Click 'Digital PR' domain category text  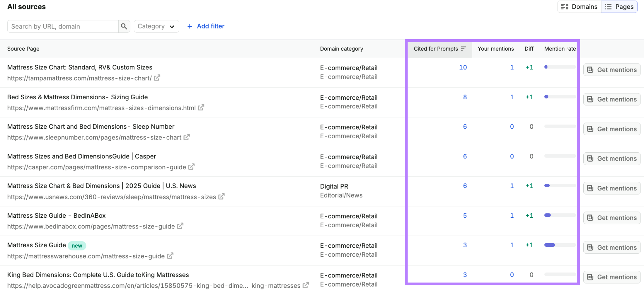tap(334, 186)
